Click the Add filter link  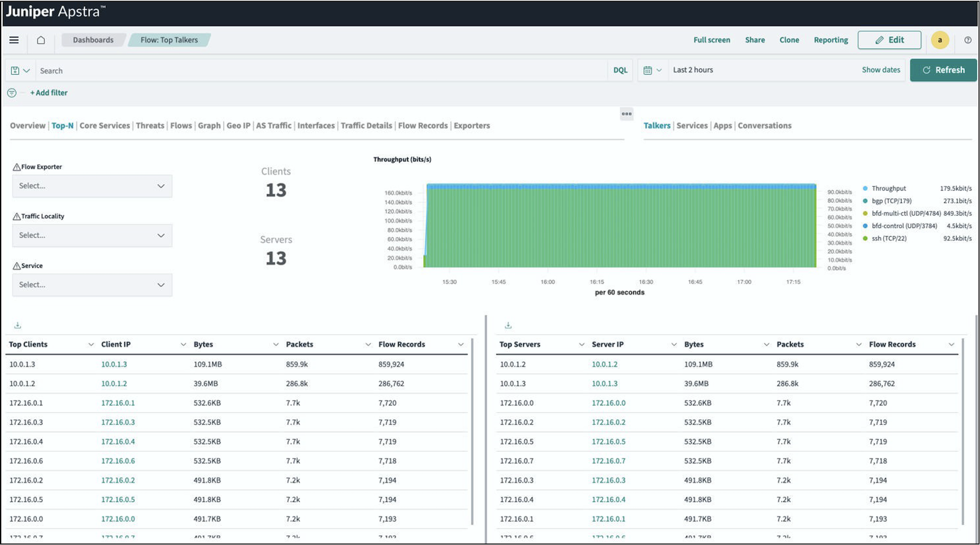coord(49,93)
